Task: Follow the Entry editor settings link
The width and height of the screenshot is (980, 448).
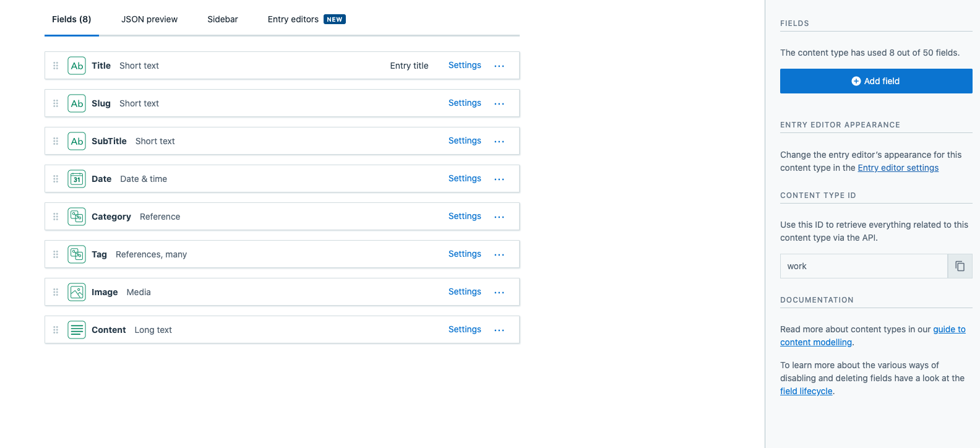Action: point(898,168)
